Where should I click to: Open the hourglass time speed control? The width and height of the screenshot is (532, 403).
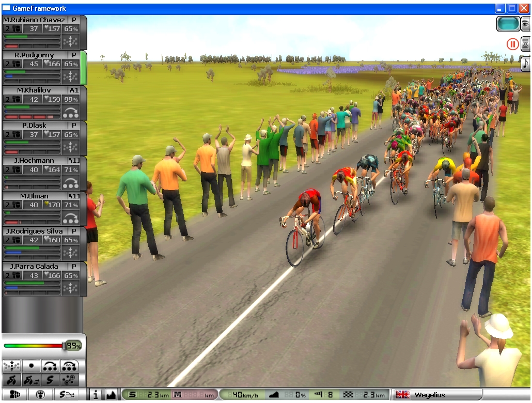pyautogui.click(x=525, y=43)
